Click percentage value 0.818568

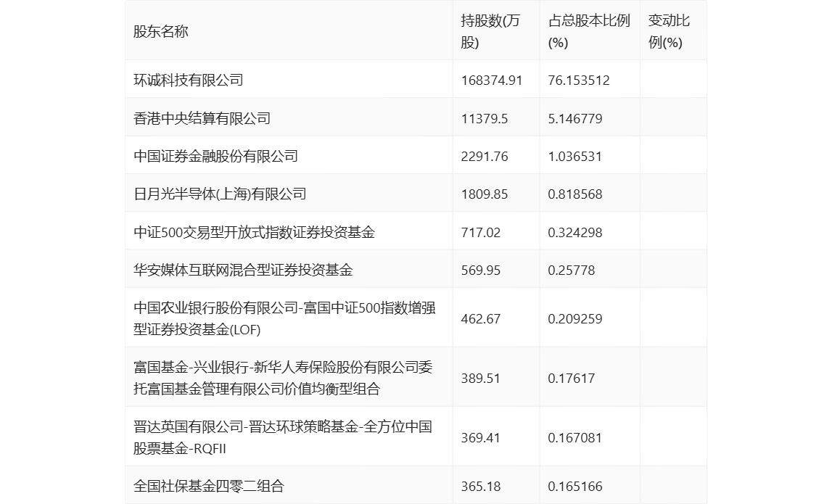pyautogui.click(x=575, y=194)
